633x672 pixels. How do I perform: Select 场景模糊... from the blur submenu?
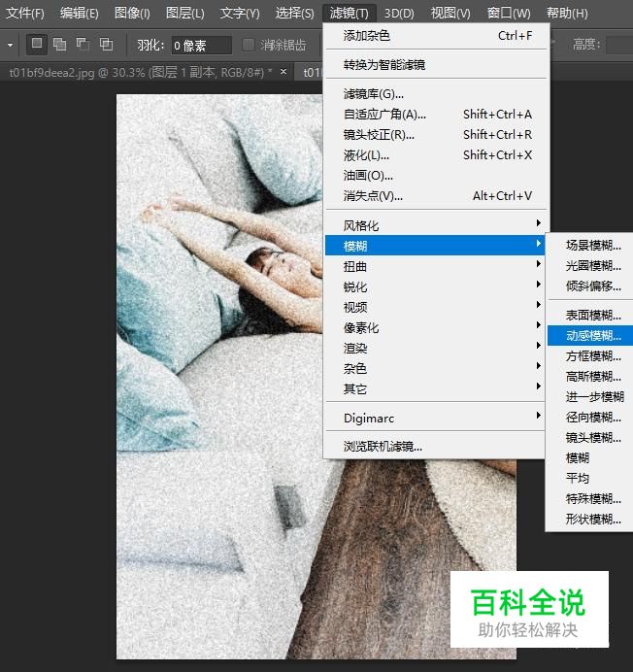590,246
